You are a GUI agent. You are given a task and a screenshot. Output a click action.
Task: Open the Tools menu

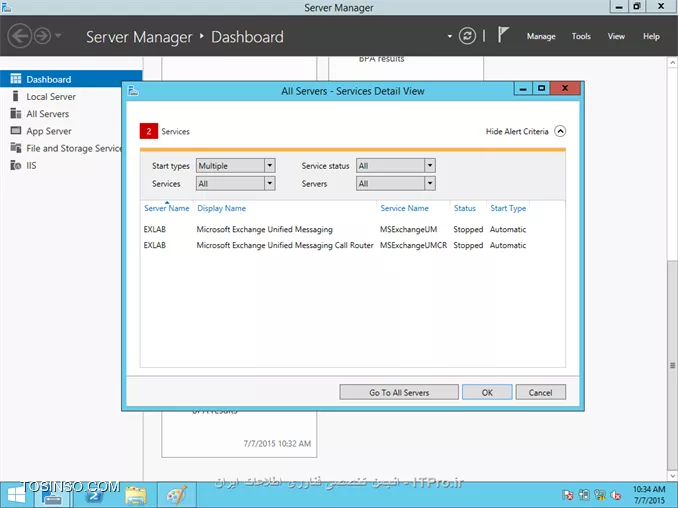(x=581, y=36)
